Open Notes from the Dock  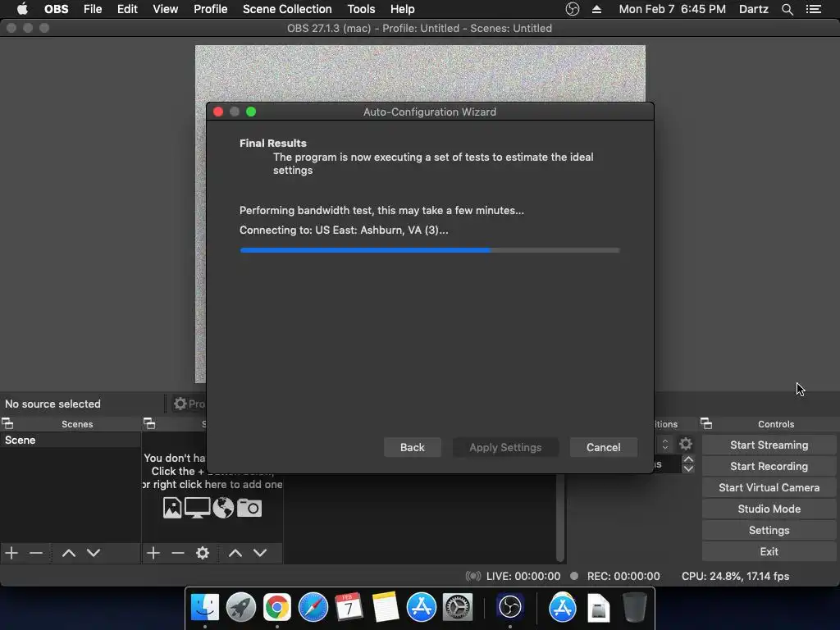pos(386,608)
